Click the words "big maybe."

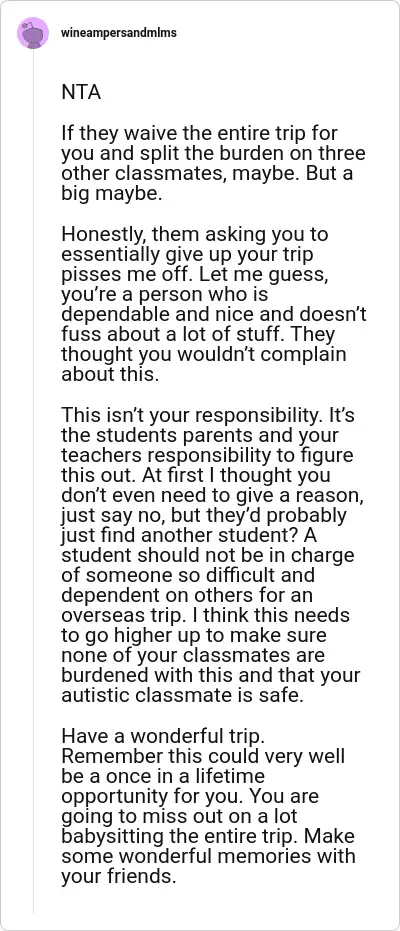(112, 194)
